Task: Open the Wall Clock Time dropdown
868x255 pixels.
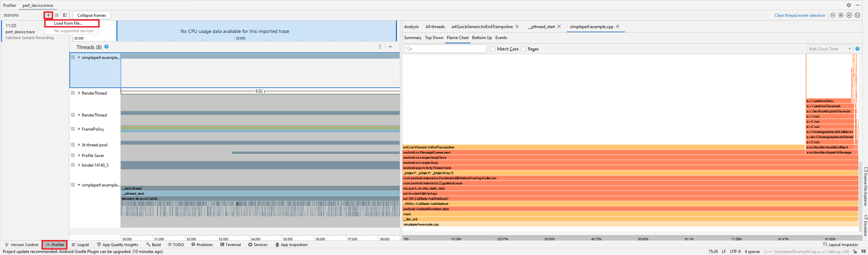Action: coord(829,49)
